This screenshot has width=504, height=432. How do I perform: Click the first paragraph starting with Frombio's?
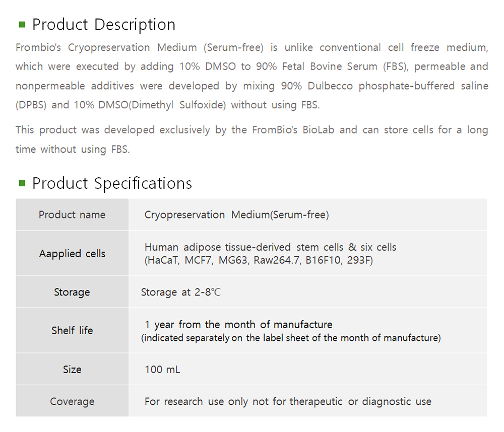(251, 76)
